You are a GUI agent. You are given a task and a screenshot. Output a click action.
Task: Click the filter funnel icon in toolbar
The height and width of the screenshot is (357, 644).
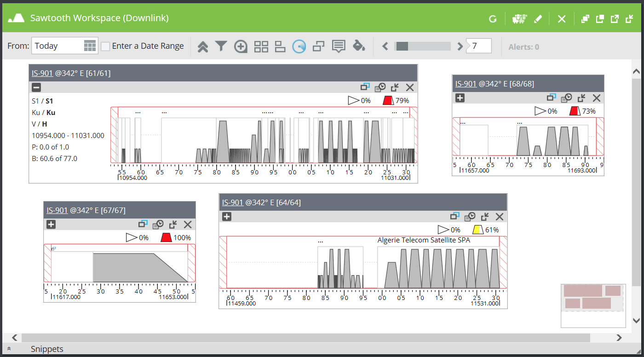(x=221, y=46)
